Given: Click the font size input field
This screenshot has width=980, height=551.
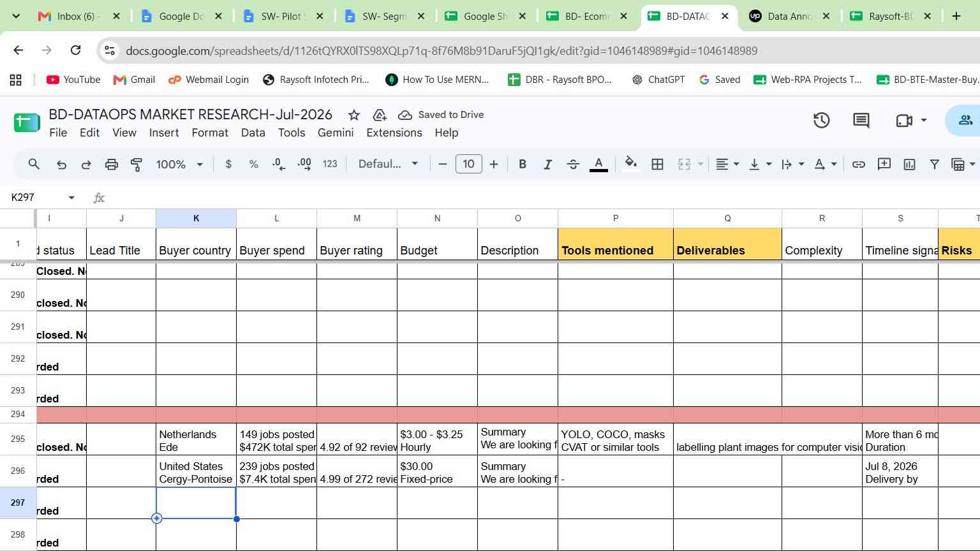Looking at the screenshot, I should click(468, 164).
